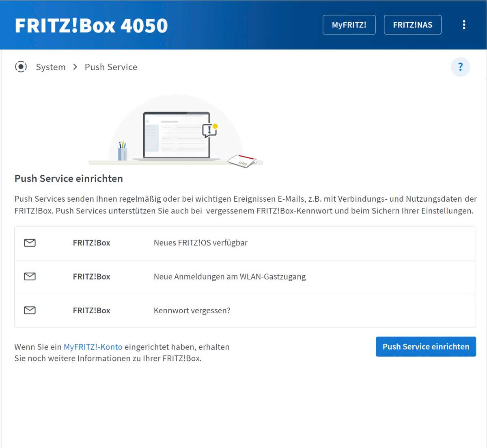This screenshot has height=448, width=487.
Task: Click envelope icon for WLAN-Gastzugang row
Action: [30, 276]
